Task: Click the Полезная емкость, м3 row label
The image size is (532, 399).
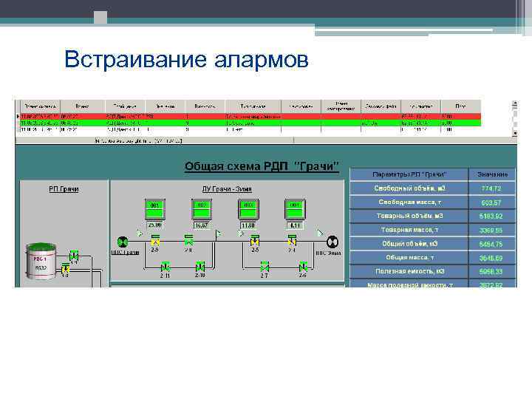Action: pyautogui.click(x=409, y=271)
